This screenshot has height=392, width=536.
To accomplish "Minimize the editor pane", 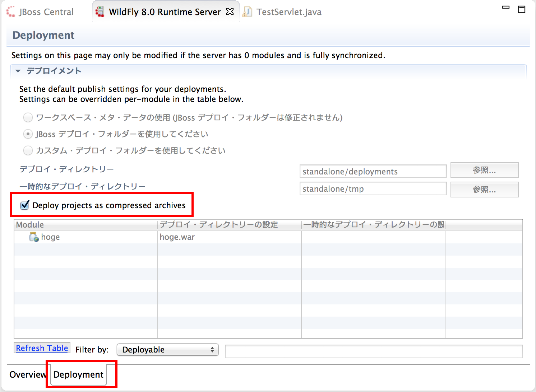I will pyautogui.click(x=506, y=7).
